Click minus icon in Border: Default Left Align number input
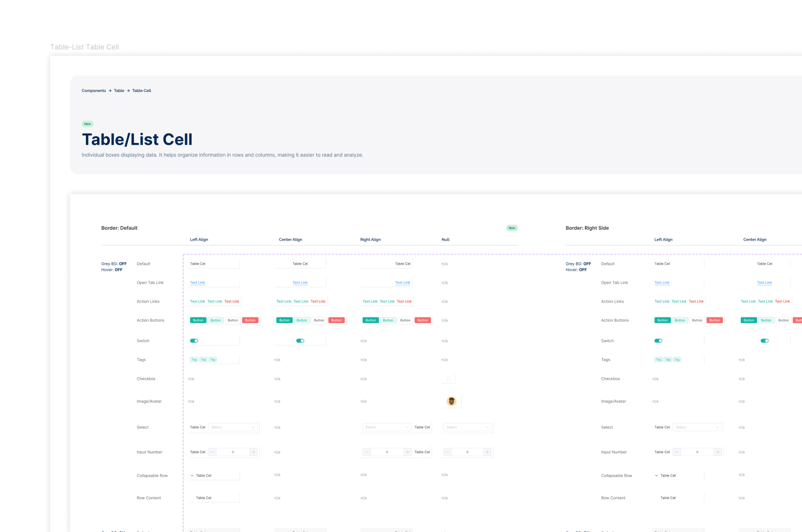This screenshot has height=532, width=802. (212, 452)
